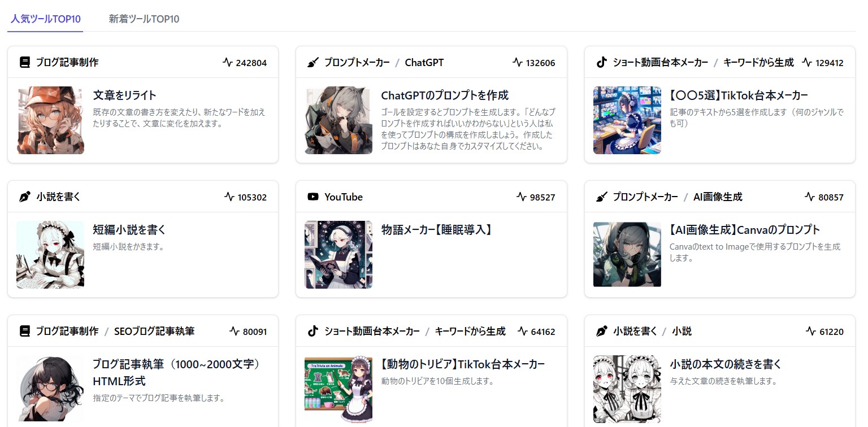The width and height of the screenshot is (868, 427).
Task: Click the book icon beside ブログ記事制作
Action: 24,62
